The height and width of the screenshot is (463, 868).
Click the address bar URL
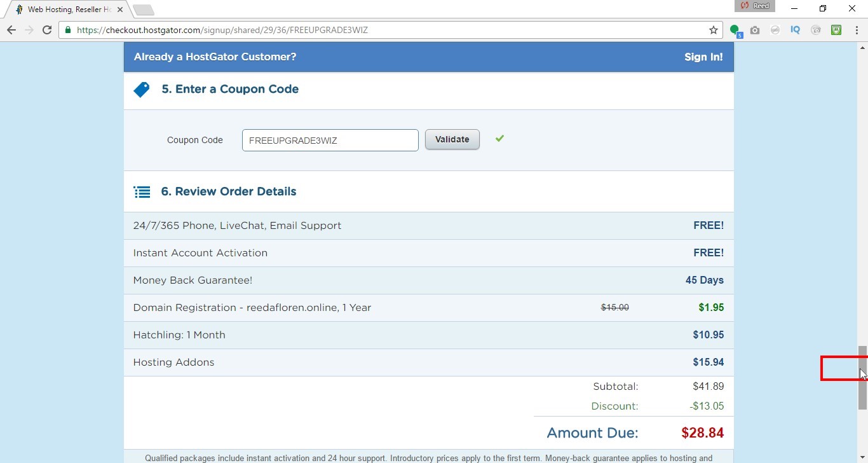(222, 30)
